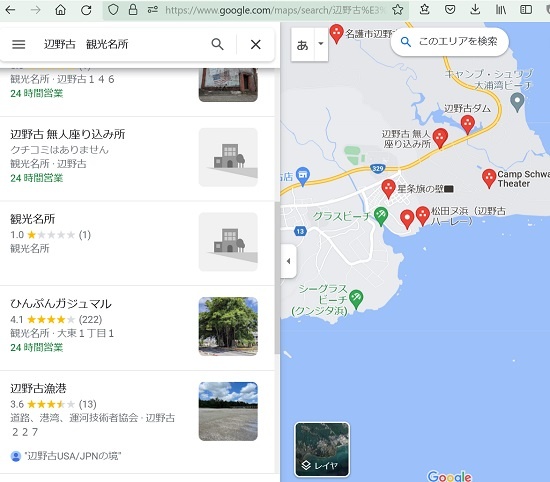Click the route 329 road shield
This screenshot has width=550, height=482.
click(x=377, y=168)
